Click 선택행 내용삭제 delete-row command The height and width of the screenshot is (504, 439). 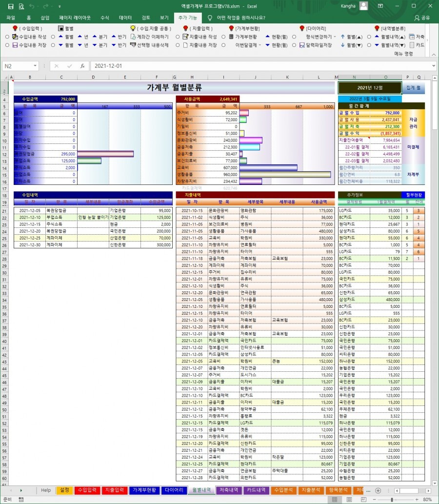point(149,45)
